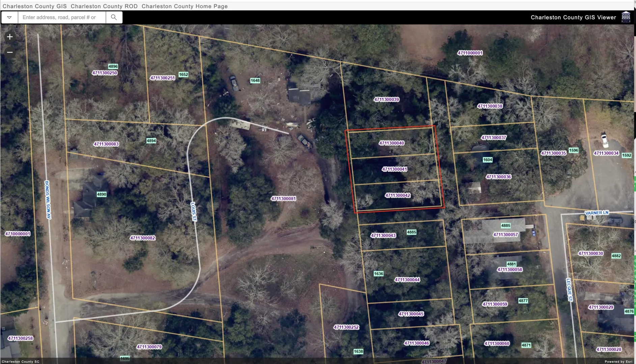Image resolution: width=636 pixels, height=364 pixels.
Task: Open the Charleston County GIS link
Action: [x=35, y=6]
